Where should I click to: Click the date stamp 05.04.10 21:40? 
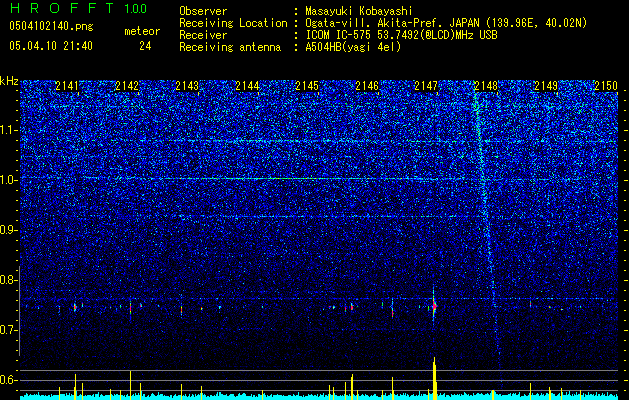[51, 46]
